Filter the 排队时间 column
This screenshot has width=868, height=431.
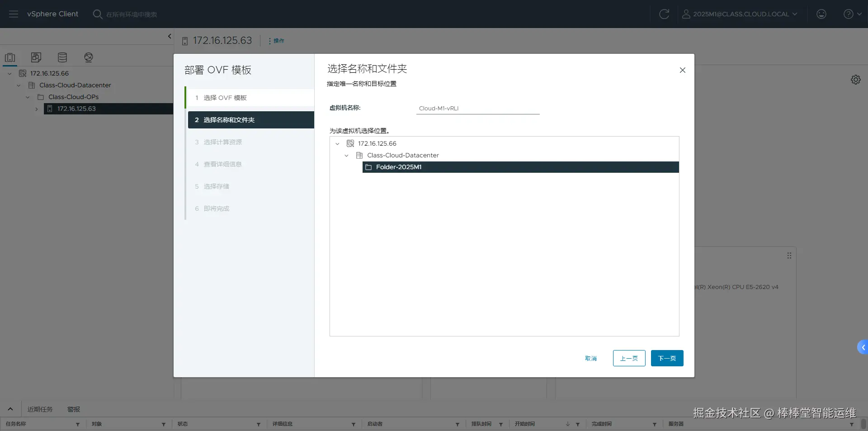(501, 424)
